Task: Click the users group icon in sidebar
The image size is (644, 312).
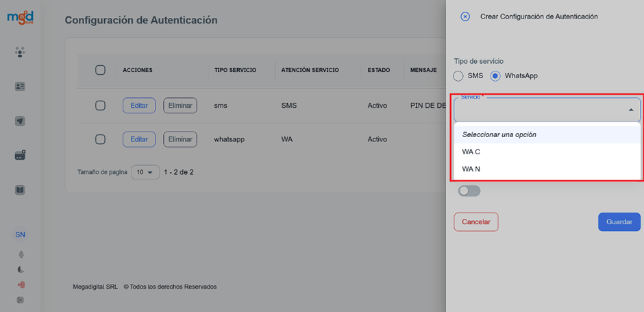Action: (x=20, y=52)
